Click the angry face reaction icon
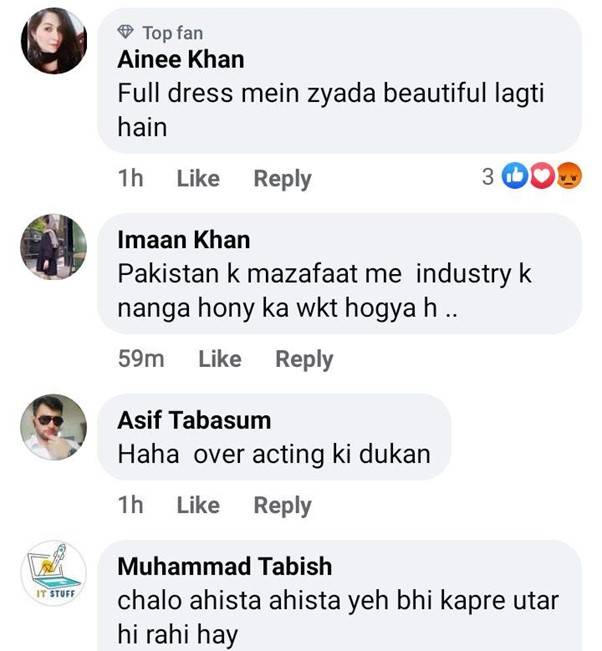602x651 pixels. click(x=568, y=177)
